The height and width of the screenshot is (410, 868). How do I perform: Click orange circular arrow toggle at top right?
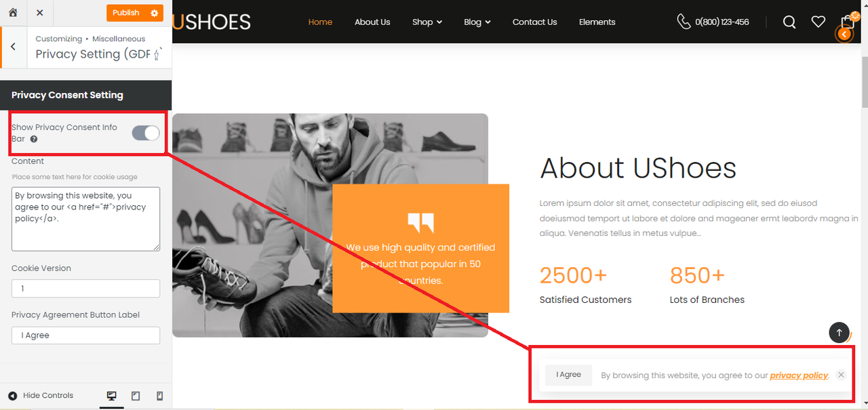(844, 33)
